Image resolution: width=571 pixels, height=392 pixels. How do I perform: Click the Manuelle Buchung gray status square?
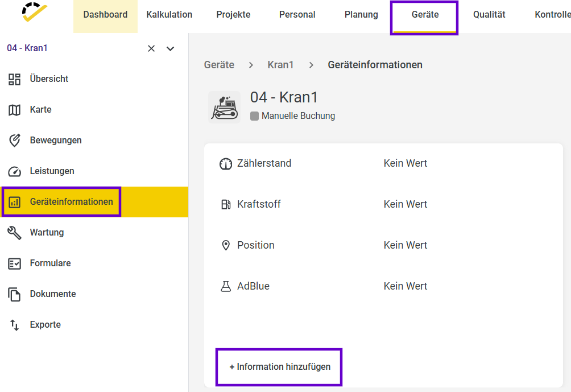(x=255, y=116)
